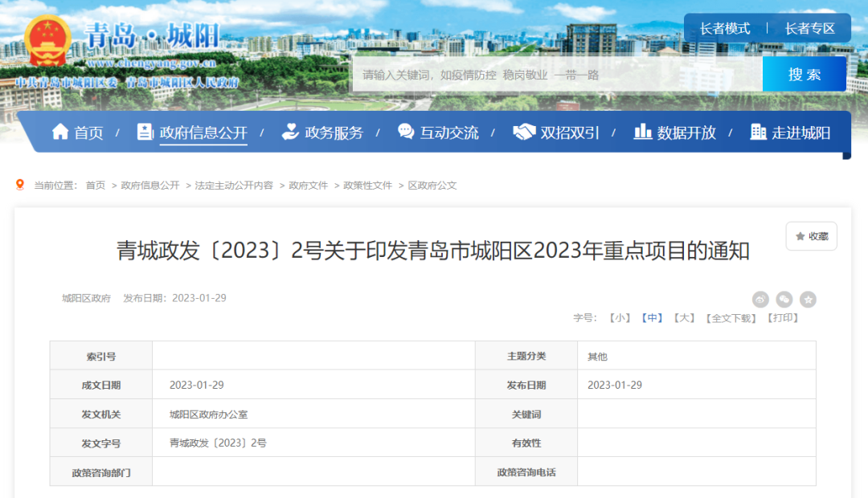This screenshot has width=868, height=498.
Task: Click the document icon beside 政府信息公开
Action: 145,132
